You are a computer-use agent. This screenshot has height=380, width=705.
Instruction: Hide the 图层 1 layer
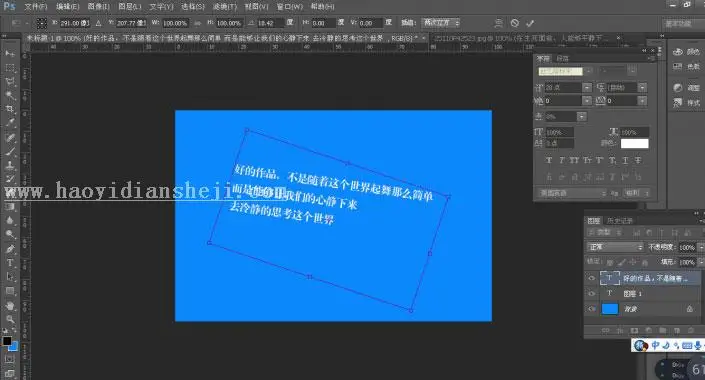pyautogui.click(x=591, y=294)
